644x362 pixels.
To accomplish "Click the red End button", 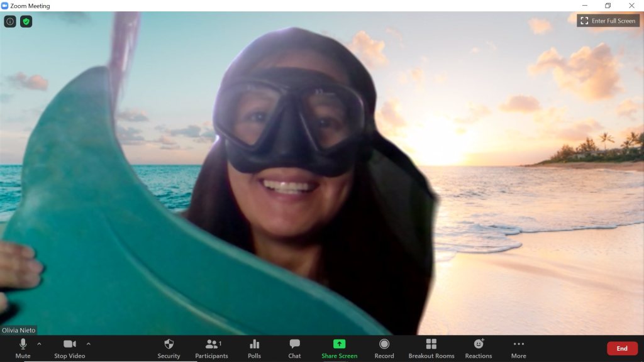I will [x=621, y=348].
